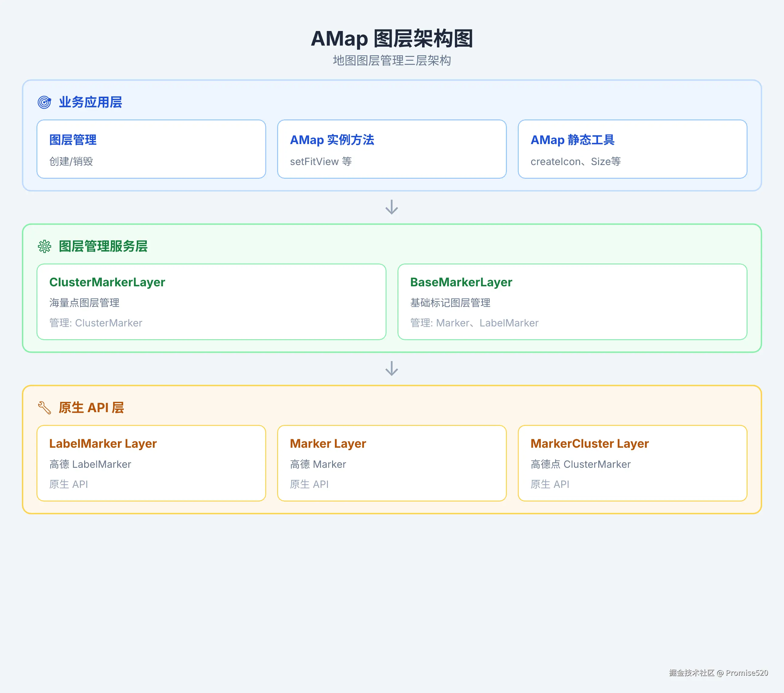Click the 业务应用层 section heading

tap(91, 102)
